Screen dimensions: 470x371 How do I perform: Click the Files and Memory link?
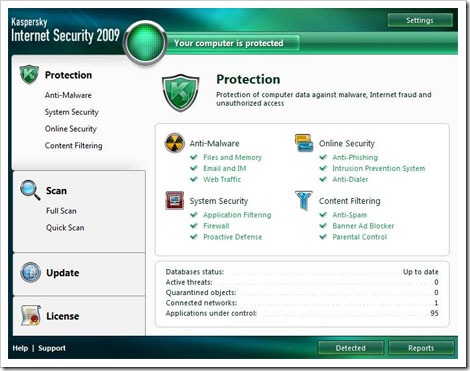point(232,157)
